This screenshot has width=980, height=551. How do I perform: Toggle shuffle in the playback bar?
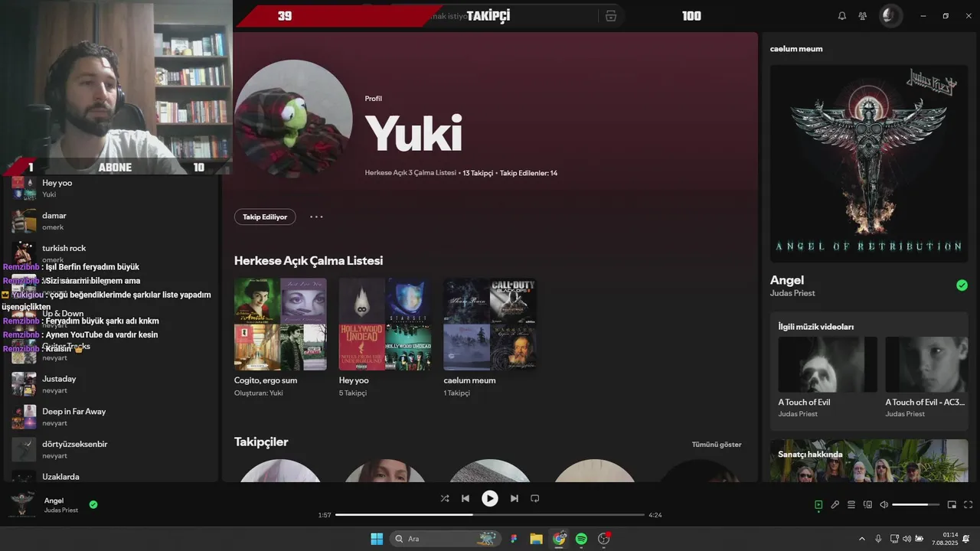pyautogui.click(x=445, y=498)
